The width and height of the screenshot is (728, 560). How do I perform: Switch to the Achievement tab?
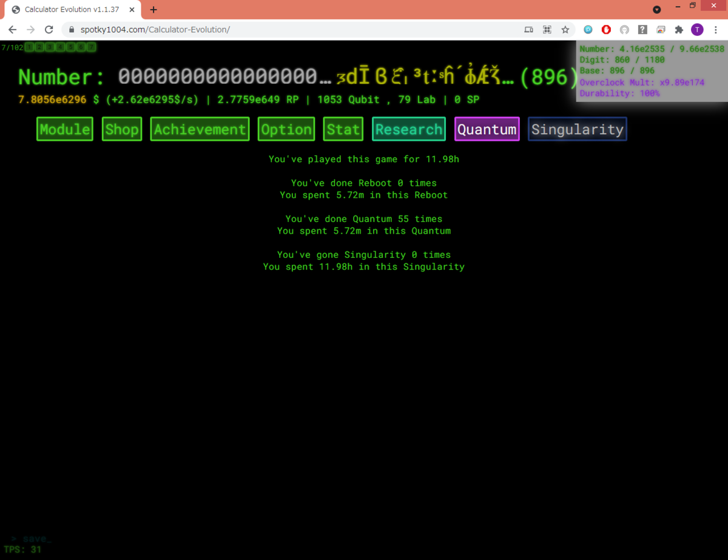(x=200, y=129)
